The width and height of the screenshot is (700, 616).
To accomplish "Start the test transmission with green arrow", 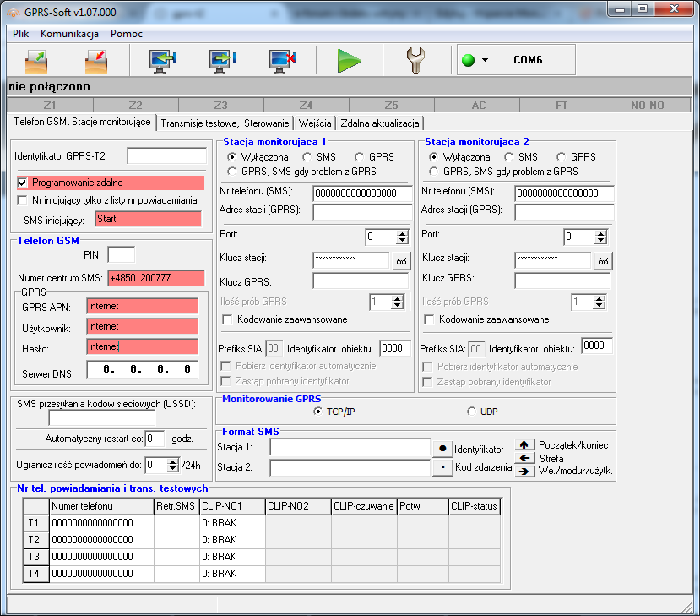I will pyautogui.click(x=350, y=59).
